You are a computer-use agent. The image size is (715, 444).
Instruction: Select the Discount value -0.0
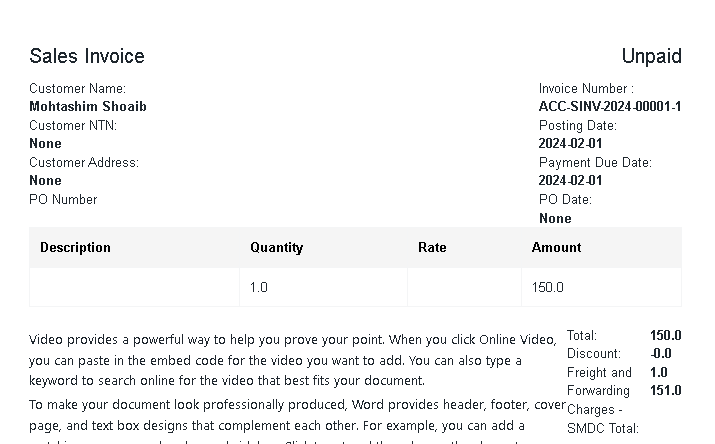coord(661,353)
